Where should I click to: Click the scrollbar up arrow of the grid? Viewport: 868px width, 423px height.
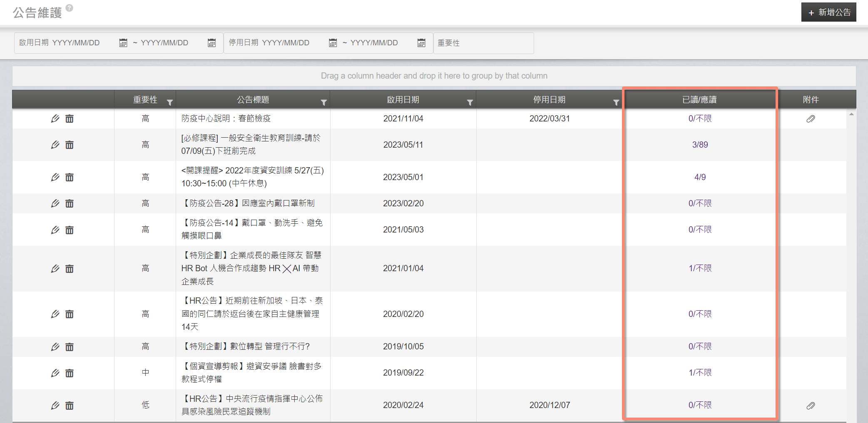tap(851, 114)
